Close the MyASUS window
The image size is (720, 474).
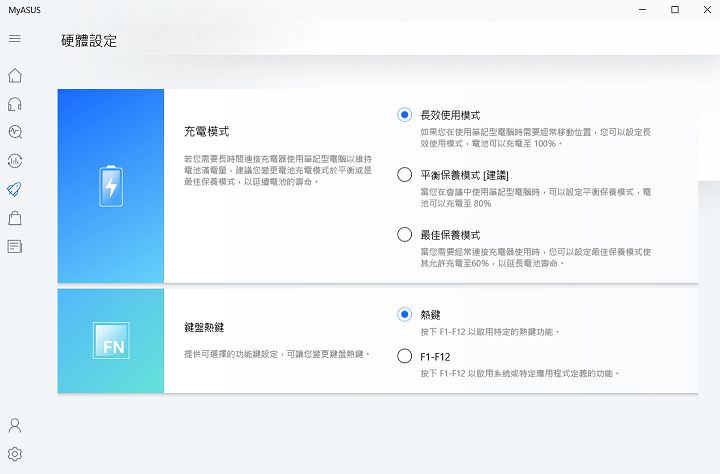click(707, 10)
